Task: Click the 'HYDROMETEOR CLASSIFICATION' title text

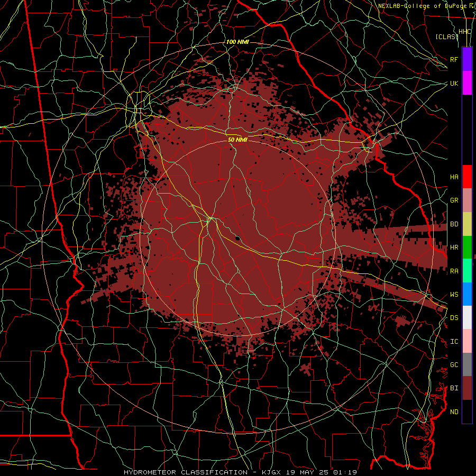Action: [186, 472]
